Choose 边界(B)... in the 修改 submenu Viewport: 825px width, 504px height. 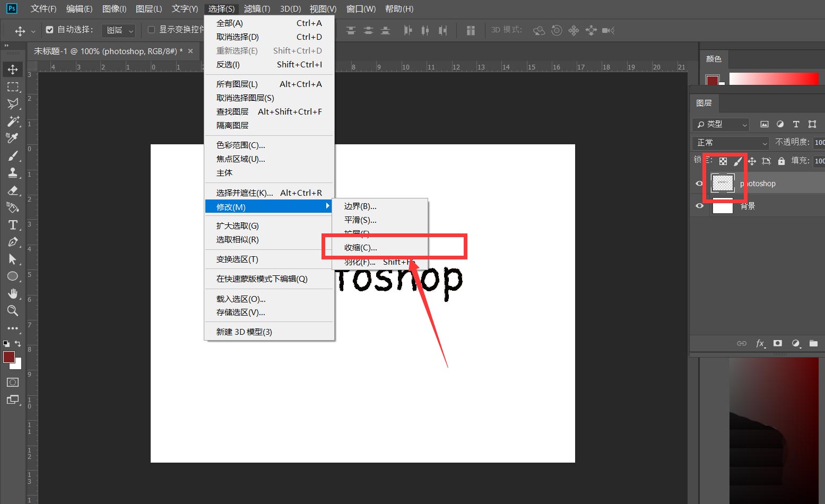coord(380,206)
